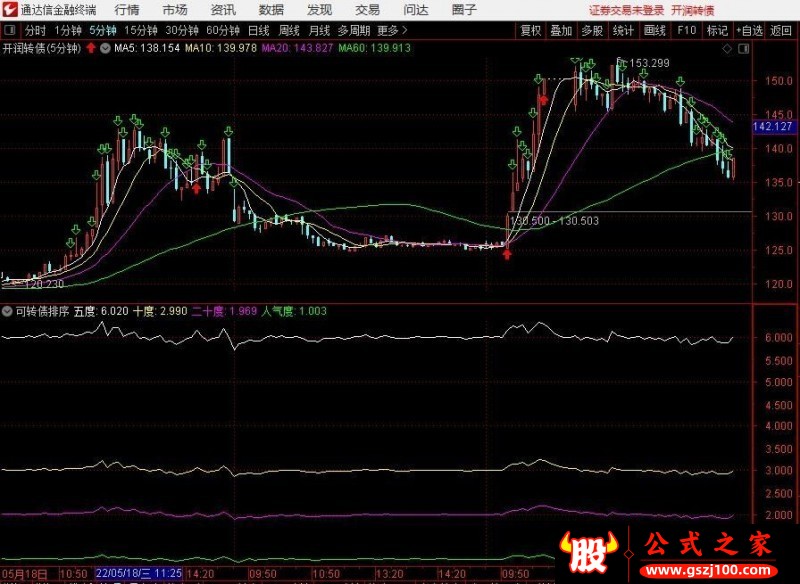Screen dimensions: 800x584
Task: Select the 60分钟 period
Action: (220, 30)
